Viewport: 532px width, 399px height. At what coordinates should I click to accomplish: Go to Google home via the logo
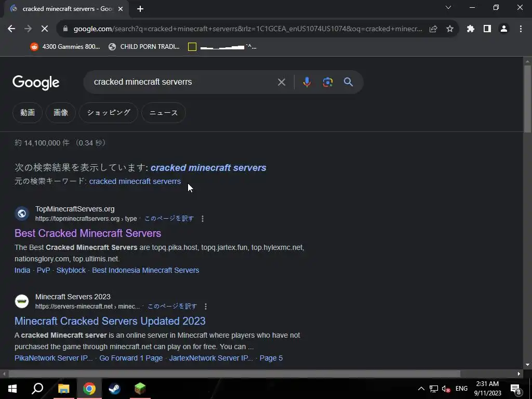36,83
